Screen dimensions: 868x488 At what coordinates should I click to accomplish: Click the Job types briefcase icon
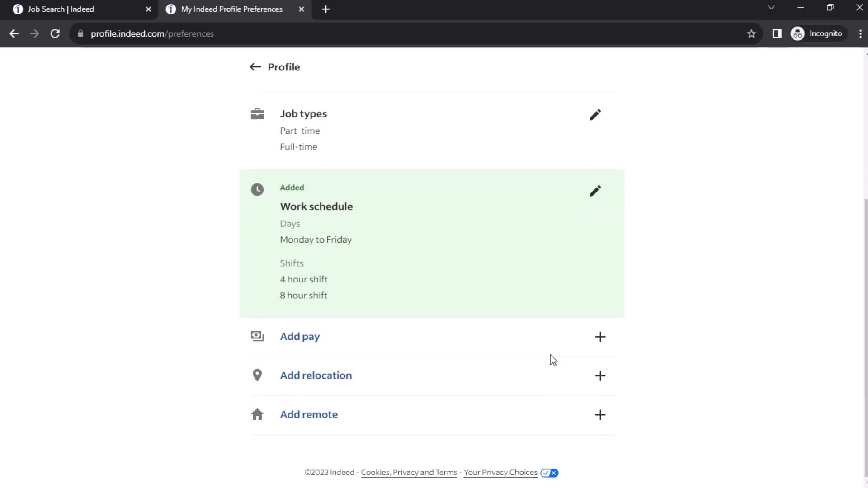(x=257, y=114)
